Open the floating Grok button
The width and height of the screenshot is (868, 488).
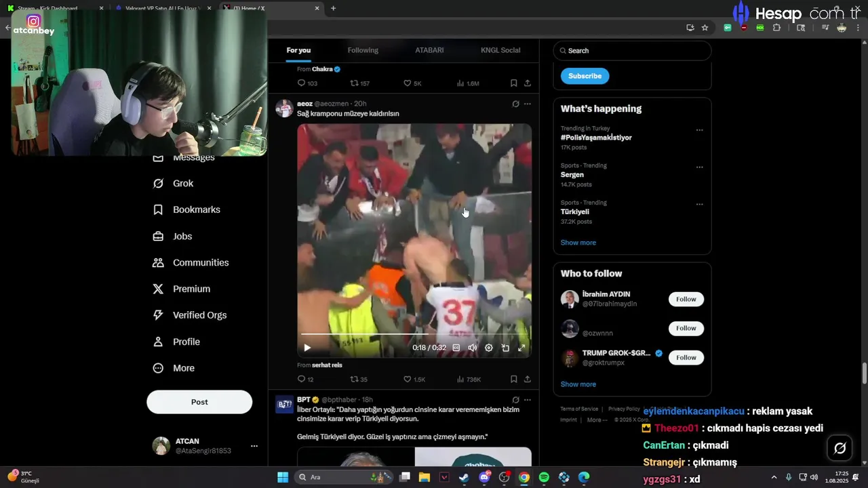click(840, 448)
